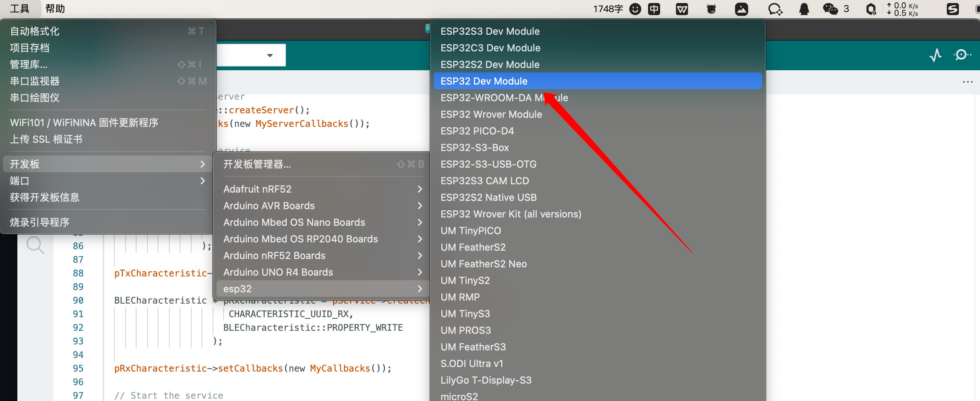The width and height of the screenshot is (980, 401).
Task: Click the WPS menu bar icon
Action: pyautogui.click(x=682, y=9)
